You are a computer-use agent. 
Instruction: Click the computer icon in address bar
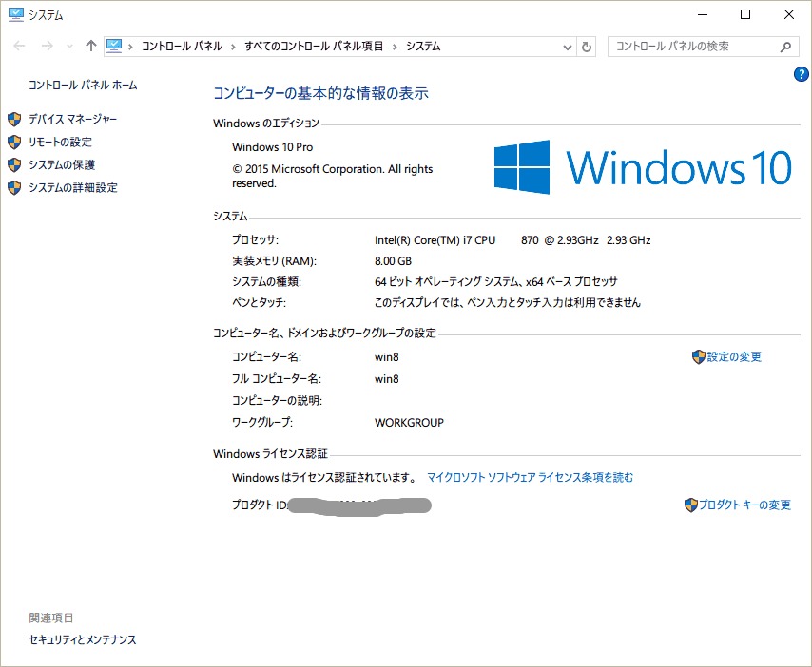115,46
